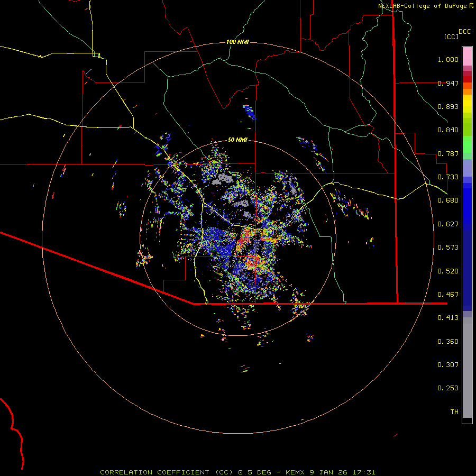Click the 0.947 color scale value
The height and width of the screenshot is (476, 476).
448,83
